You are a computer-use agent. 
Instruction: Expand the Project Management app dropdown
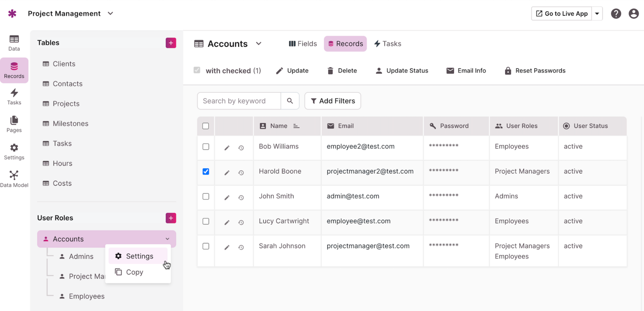[110, 14]
